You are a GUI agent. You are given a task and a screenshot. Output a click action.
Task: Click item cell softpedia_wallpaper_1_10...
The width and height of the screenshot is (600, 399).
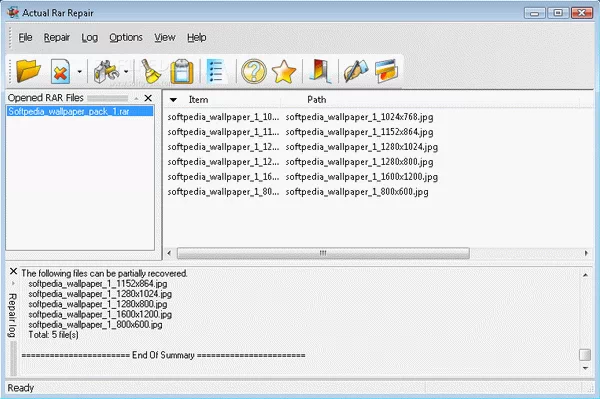(223, 117)
